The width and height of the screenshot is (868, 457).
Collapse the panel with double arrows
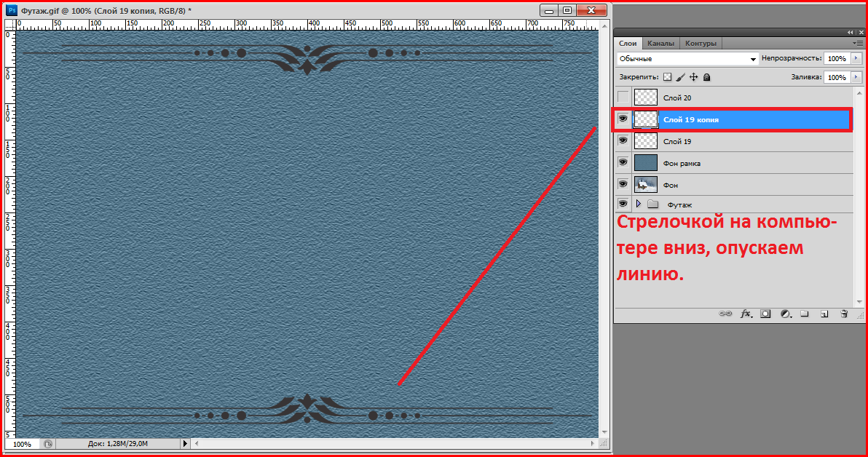coord(851,33)
